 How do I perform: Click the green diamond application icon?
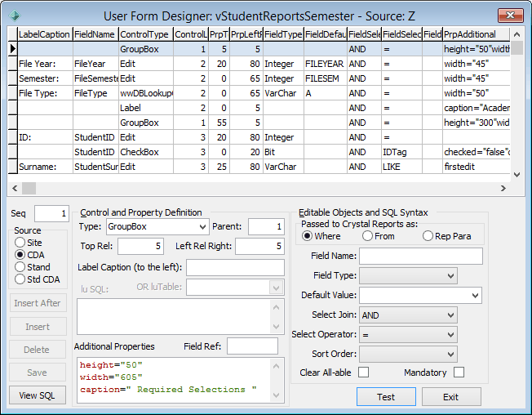[x=15, y=16]
